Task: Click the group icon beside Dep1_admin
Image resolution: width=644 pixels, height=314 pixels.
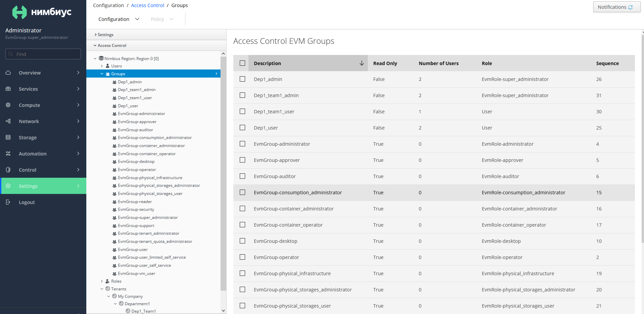Action: coord(115,82)
